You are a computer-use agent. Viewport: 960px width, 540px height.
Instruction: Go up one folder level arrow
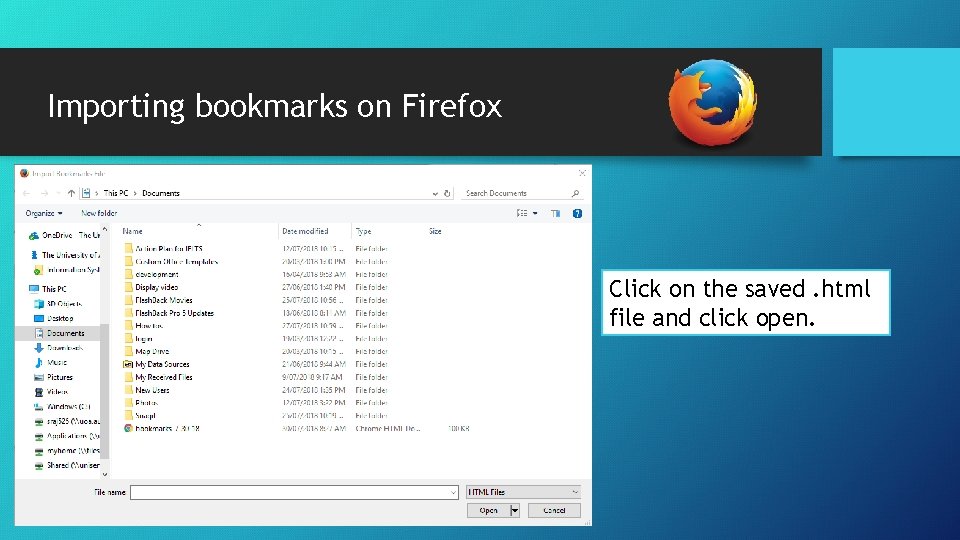click(71, 193)
